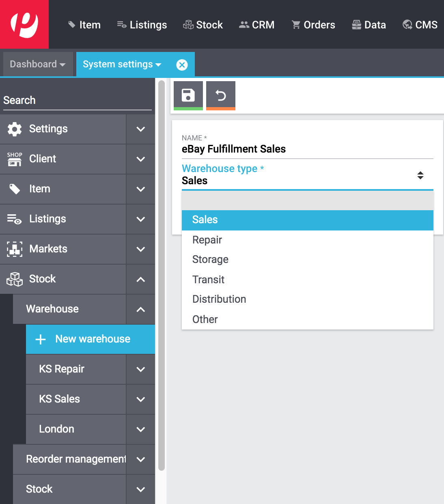Screen dimensions: 444x504
Task: Click the Warehouse submenu label
Action: tap(52, 309)
